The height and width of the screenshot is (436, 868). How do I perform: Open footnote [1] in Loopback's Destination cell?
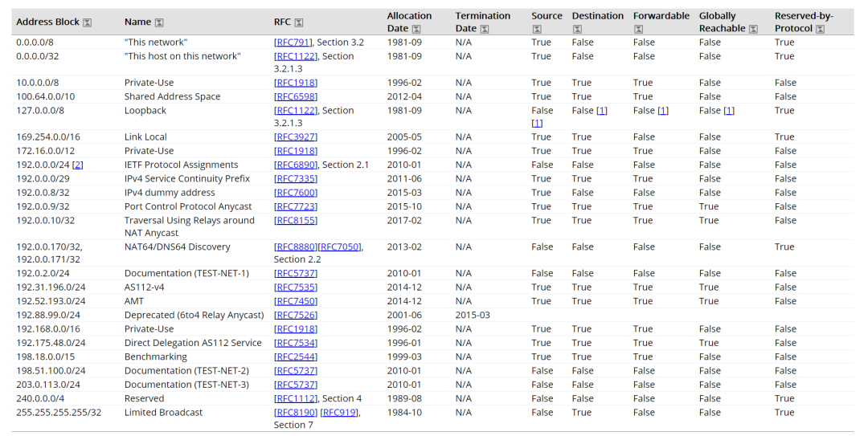(x=601, y=111)
